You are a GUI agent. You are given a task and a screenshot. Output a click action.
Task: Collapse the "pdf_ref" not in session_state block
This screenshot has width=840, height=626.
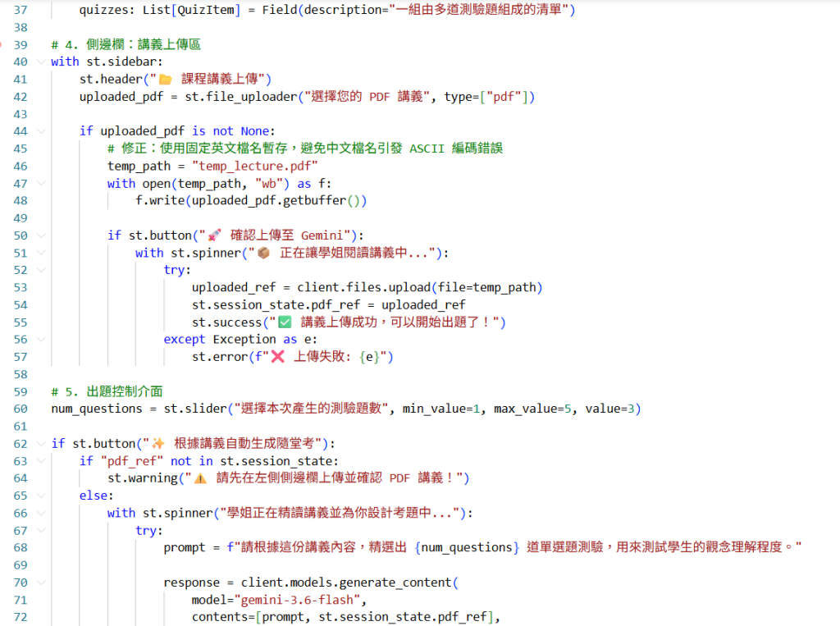point(41,461)
